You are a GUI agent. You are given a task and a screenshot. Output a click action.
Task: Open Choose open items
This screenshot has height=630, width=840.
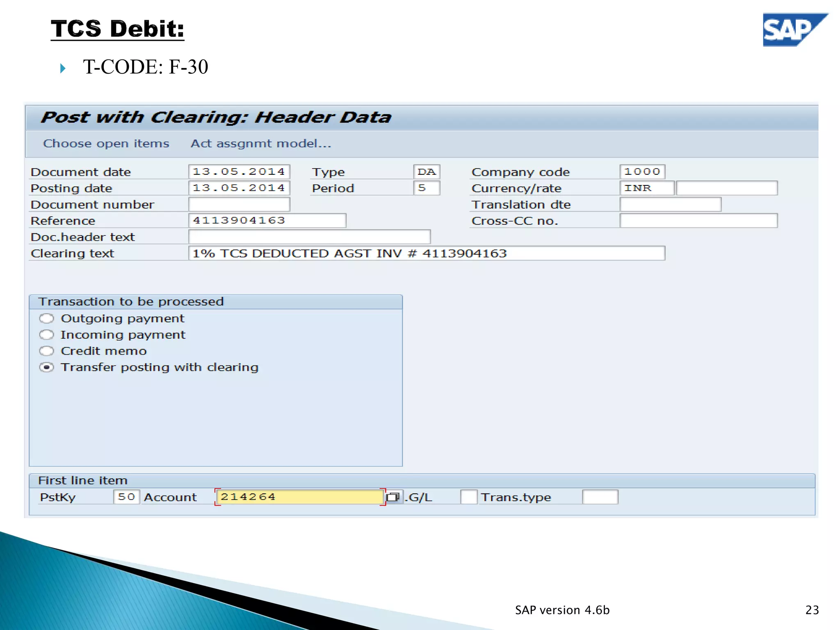pos(106,144)
